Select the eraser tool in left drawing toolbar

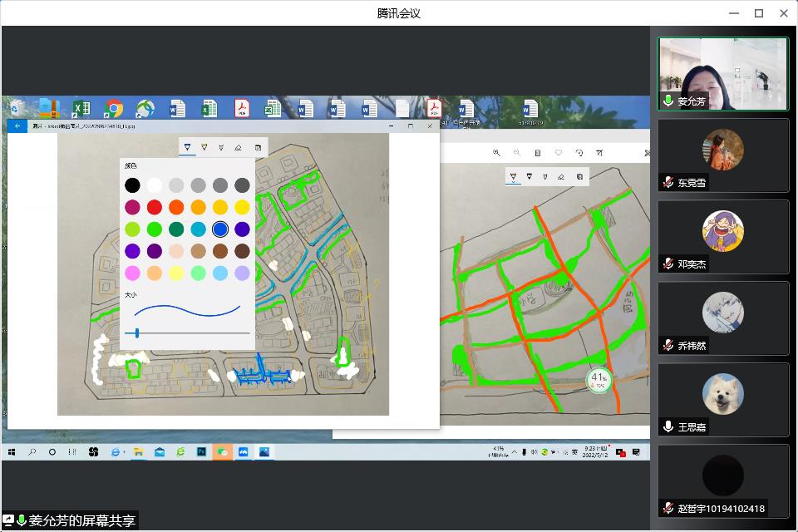[238, 147]
